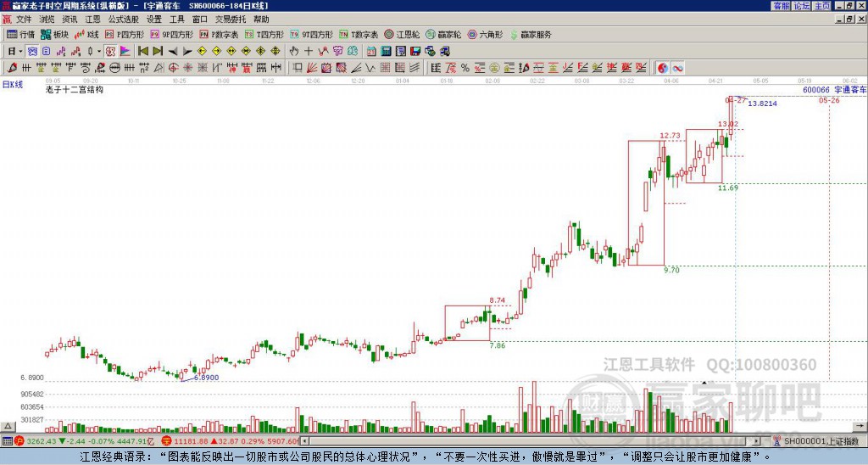Click the percent % tool icon

(x=465, y=68)
